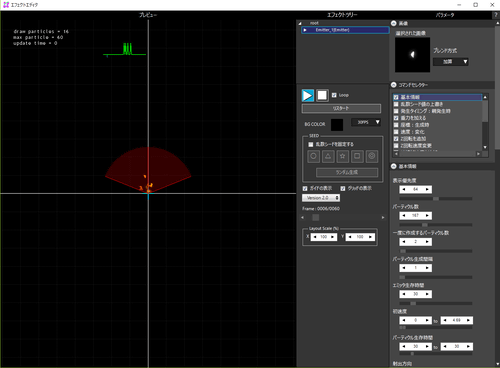Click the blue Play button
Viewport: 500px width, 368px height.
click(308, 95)
